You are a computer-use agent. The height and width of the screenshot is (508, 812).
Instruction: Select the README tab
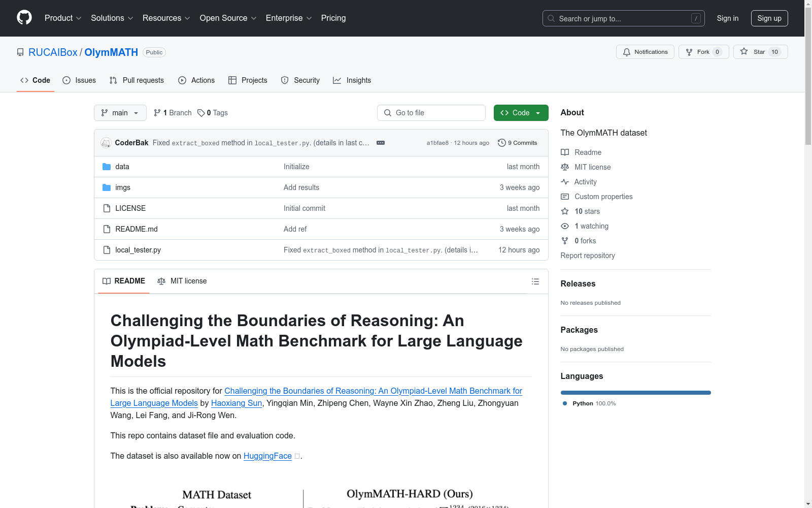click(x=124, y=281)
